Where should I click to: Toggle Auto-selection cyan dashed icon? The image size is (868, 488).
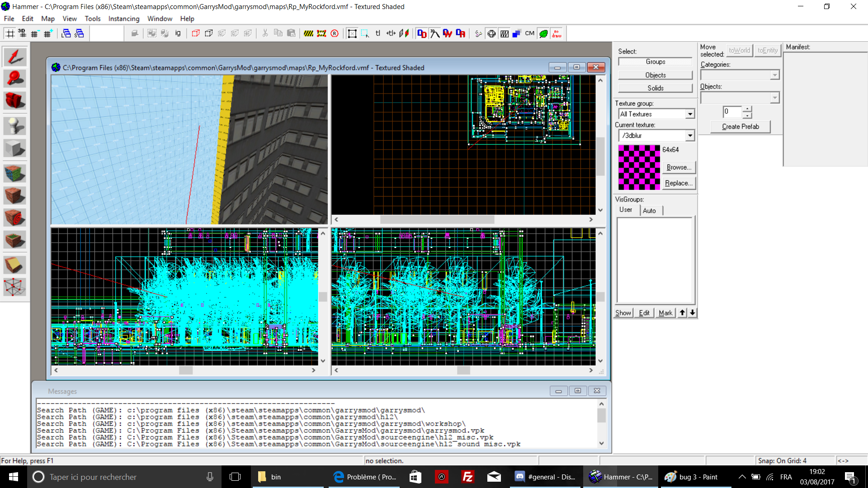(365, 33)
